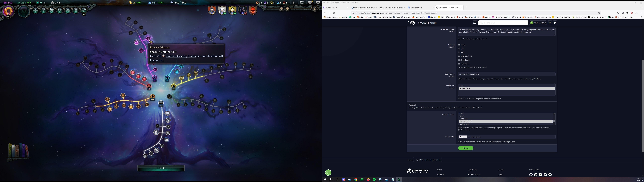Choose the PlayStation 5 platform option

pyautogui.click(x=459, y=64)
